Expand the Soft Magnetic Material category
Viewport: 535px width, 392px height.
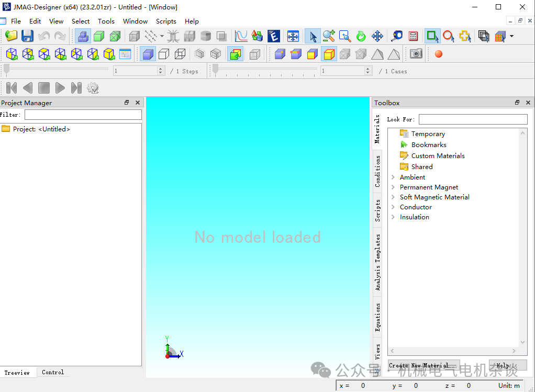coord(393,197)
